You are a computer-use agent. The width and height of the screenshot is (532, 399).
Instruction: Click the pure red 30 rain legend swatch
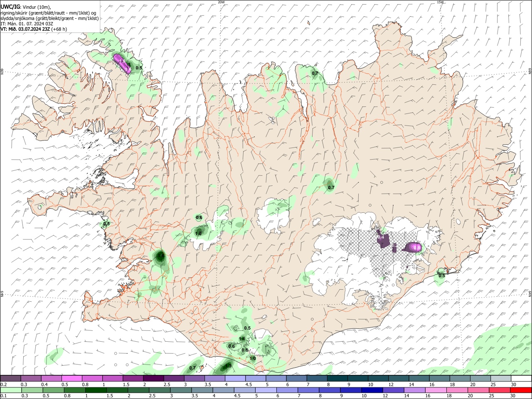pyautogui.click(x=520, y=390)
